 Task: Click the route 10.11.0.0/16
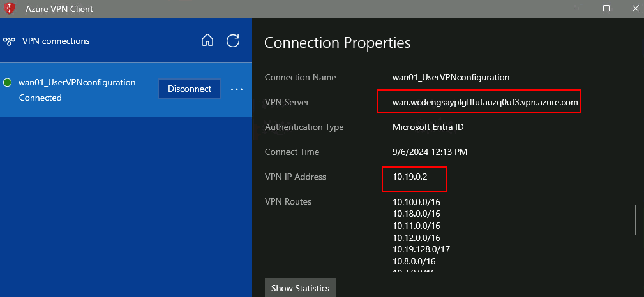[x=417, y=226]
